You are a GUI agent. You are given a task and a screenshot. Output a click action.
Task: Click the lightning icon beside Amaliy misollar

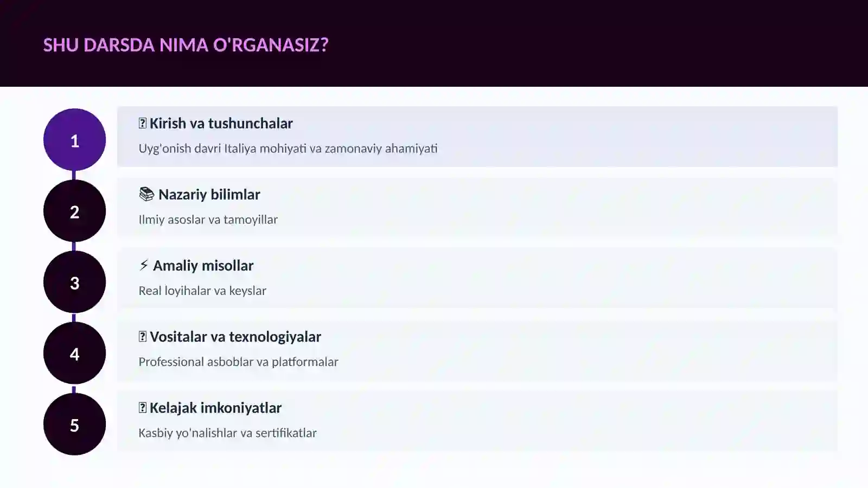(x=144, y=265)
